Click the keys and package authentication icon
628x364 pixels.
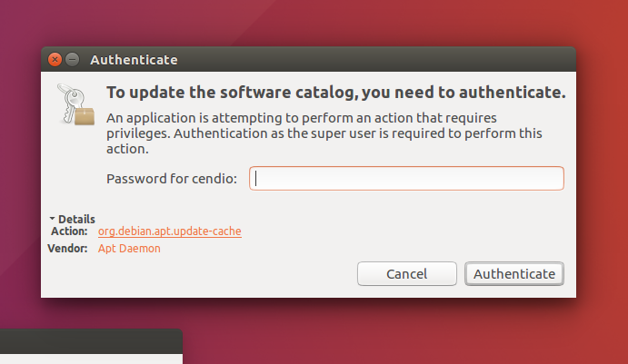76,104
